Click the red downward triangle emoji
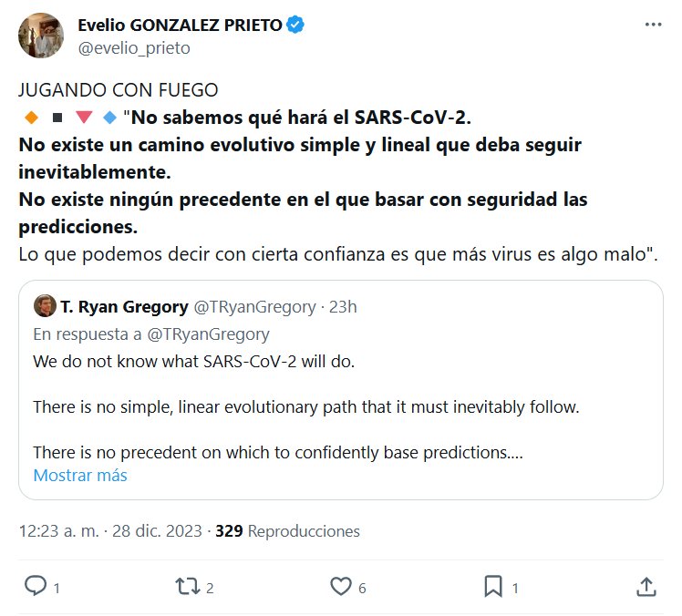Viewport: 682px width, 616px height. click(83, 118)
